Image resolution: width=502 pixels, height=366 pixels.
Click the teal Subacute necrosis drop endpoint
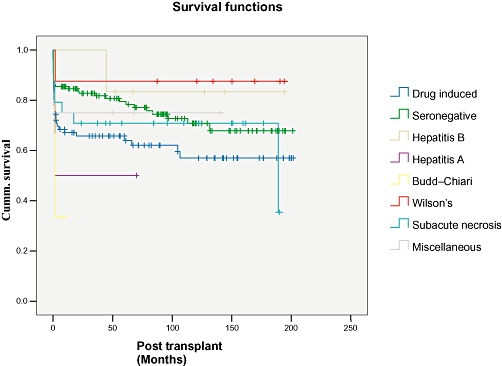tap(279, 212)
